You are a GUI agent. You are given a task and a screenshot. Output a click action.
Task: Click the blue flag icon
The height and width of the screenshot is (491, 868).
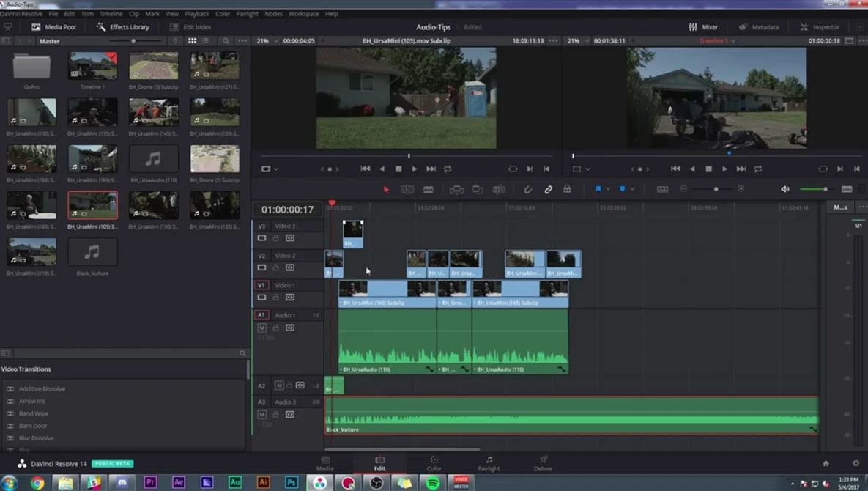598,189
